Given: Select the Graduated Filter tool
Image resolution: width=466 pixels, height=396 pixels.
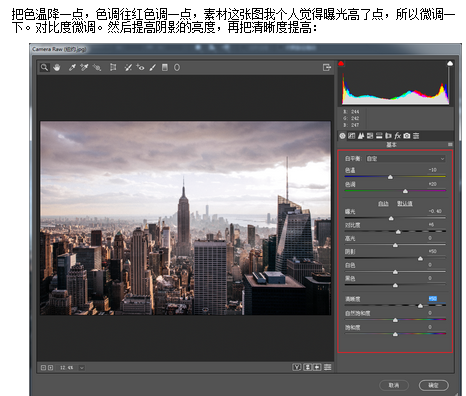Looking at the screenshot, I should (165, 67).
